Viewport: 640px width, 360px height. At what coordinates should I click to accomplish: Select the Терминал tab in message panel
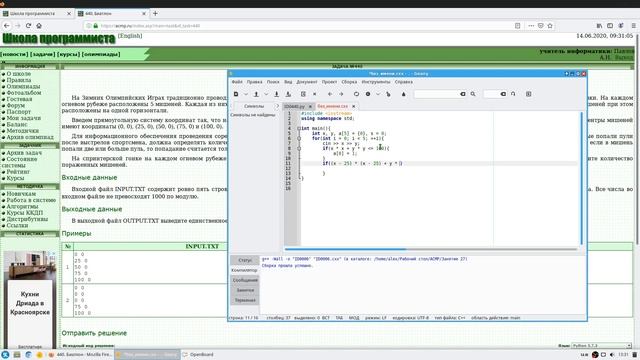point(245,300)
